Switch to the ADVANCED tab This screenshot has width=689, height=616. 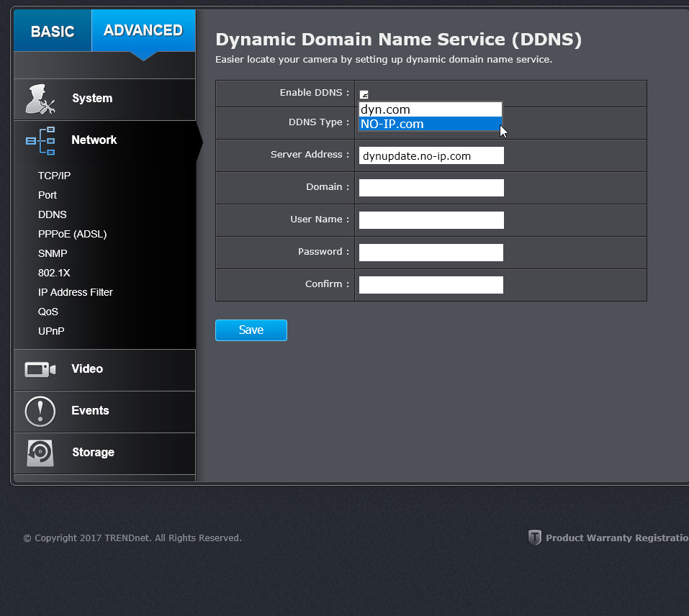143,31
